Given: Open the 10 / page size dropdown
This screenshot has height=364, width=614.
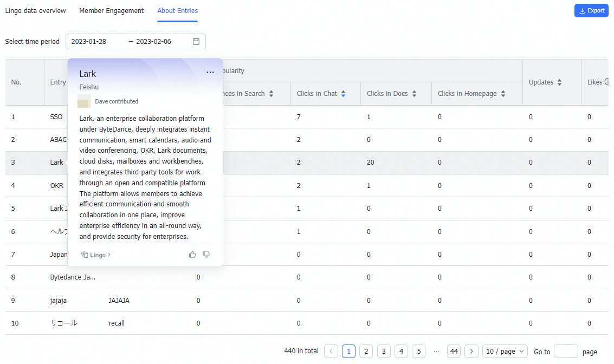Looking at the screenshot, I should coord(505,351).
